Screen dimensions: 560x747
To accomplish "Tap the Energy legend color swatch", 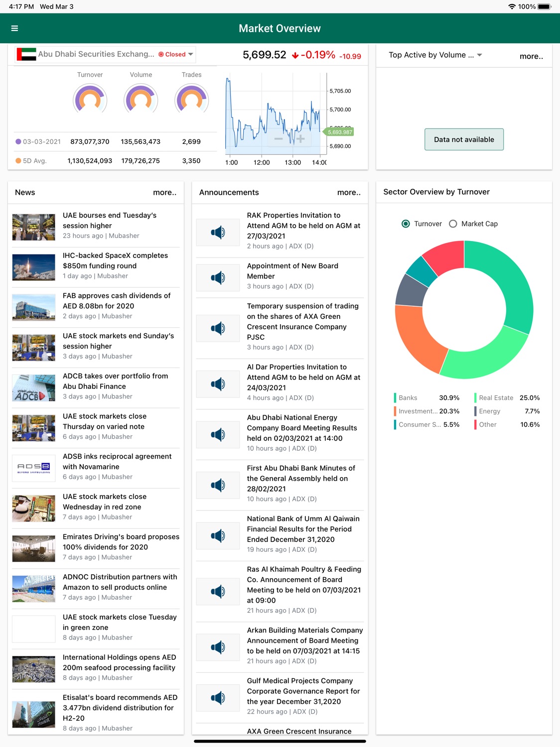I will click(475, 411).
